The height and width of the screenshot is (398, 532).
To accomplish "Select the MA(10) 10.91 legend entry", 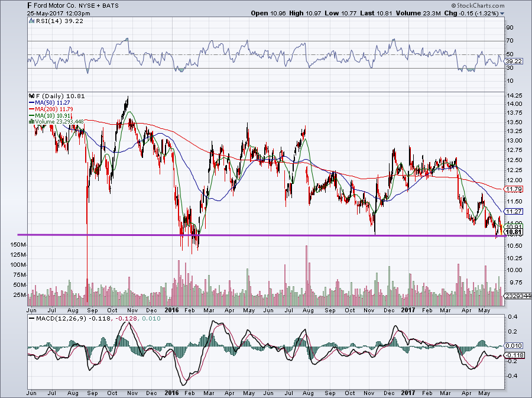I will (x=50, y=115).
